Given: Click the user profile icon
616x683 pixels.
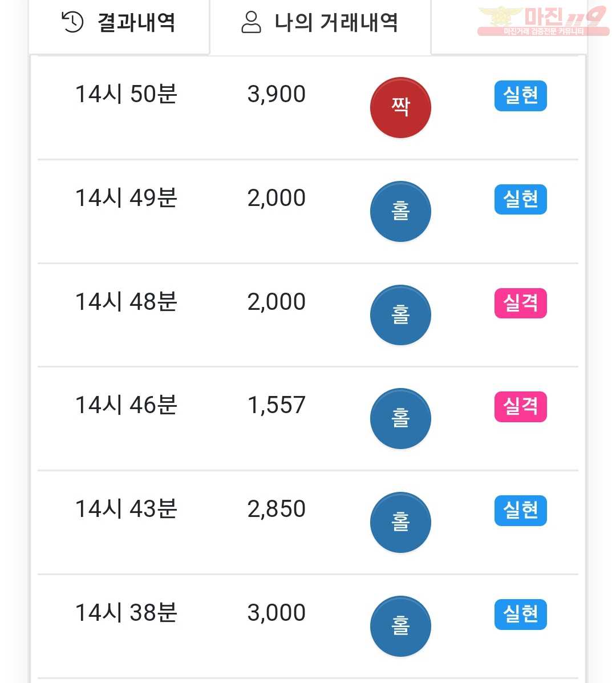Looking at the screenshot, I should (x=251, y=22).
